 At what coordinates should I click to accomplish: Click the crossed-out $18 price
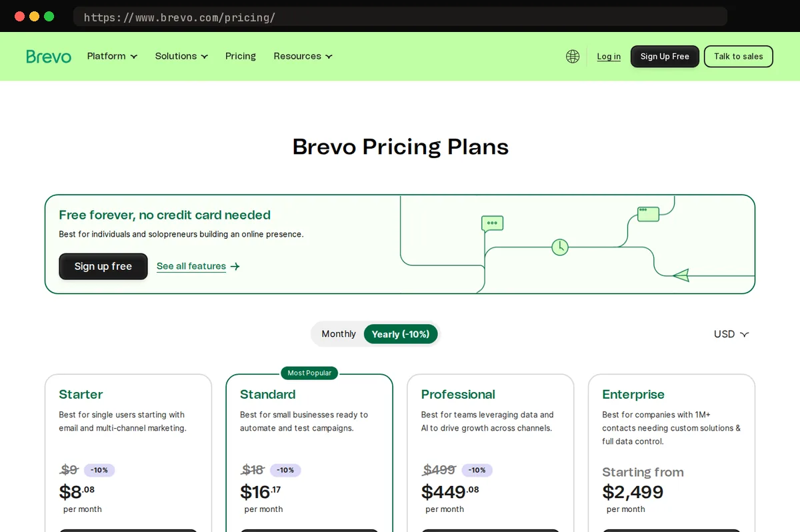click(253, 470)
